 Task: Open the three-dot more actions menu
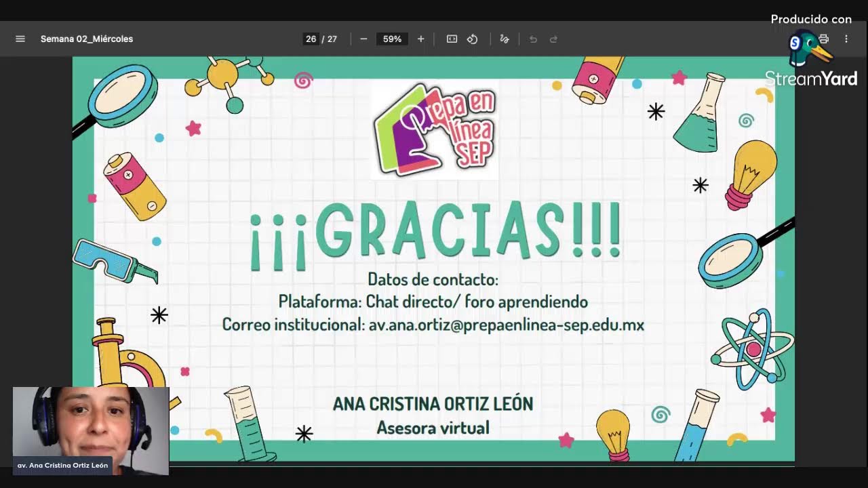(846, 39)
